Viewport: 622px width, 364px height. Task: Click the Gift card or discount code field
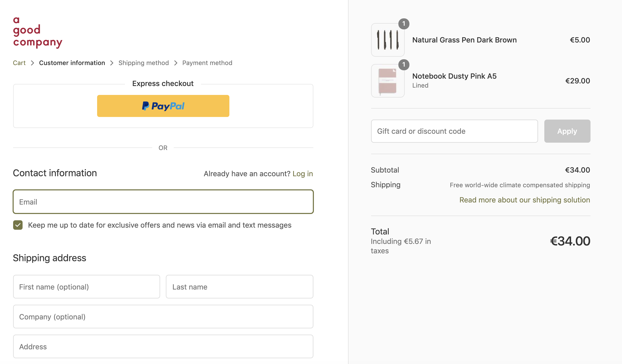click(455, 131)
